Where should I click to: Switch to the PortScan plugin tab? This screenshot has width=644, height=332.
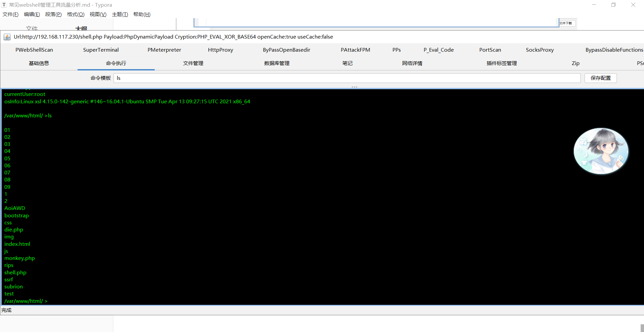[x=490, y=50]
